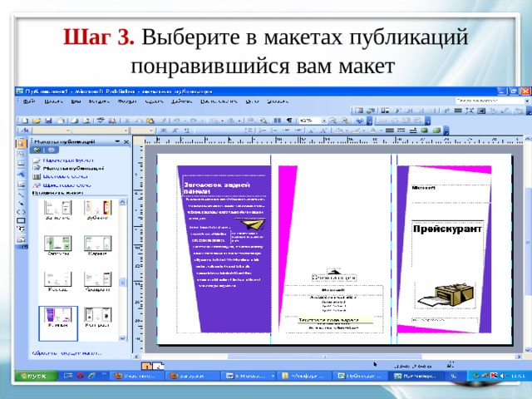
Task: Click the Параметры буклета link
Action: [68, 160]
